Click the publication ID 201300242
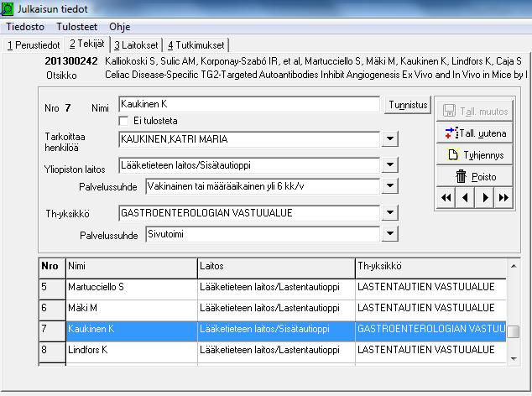The height and width of the screenshot is (396, 532). tap(71, 61)
